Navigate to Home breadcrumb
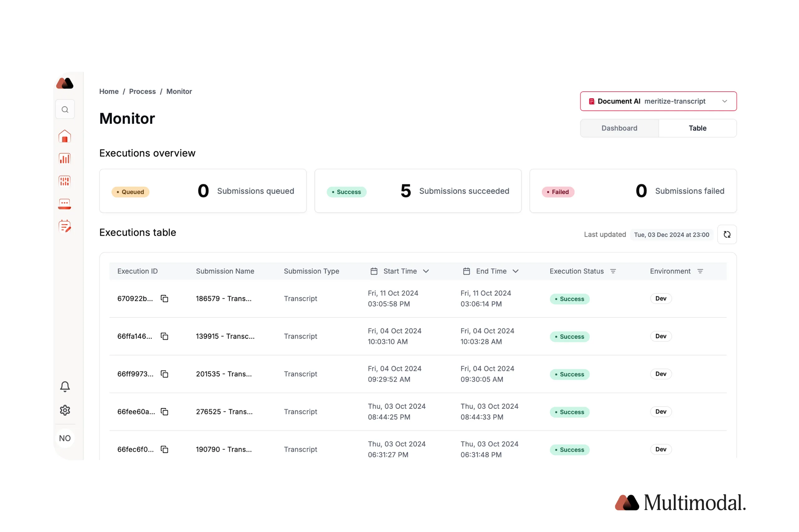 point(109,92)
